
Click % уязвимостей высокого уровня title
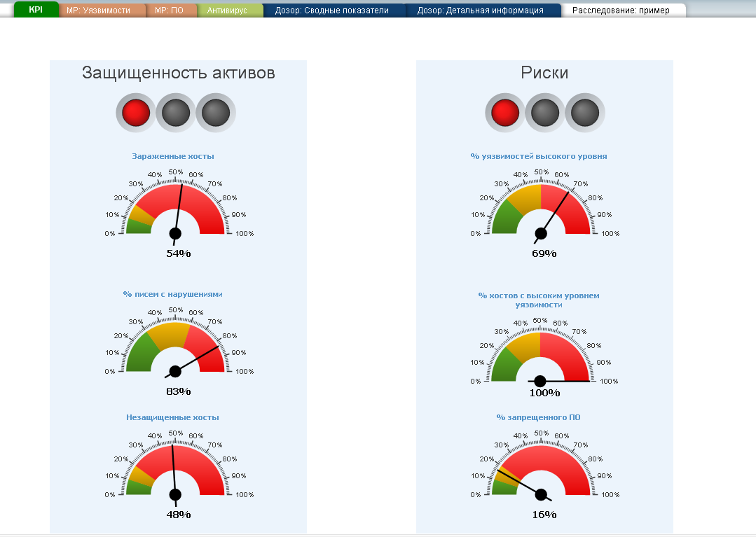click(x=539, y=156)
